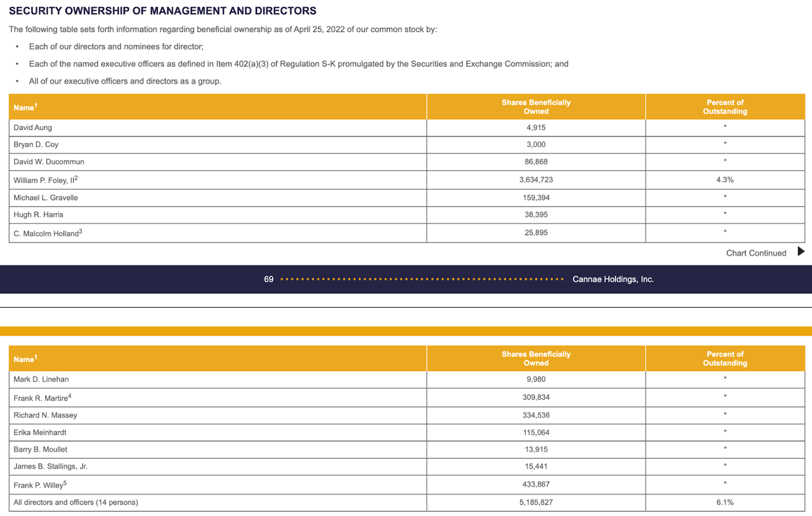This screenshot has height=516, width=812.
Task: Select the value 115,064
Action: pyautogui.click(x=536, y=433)
